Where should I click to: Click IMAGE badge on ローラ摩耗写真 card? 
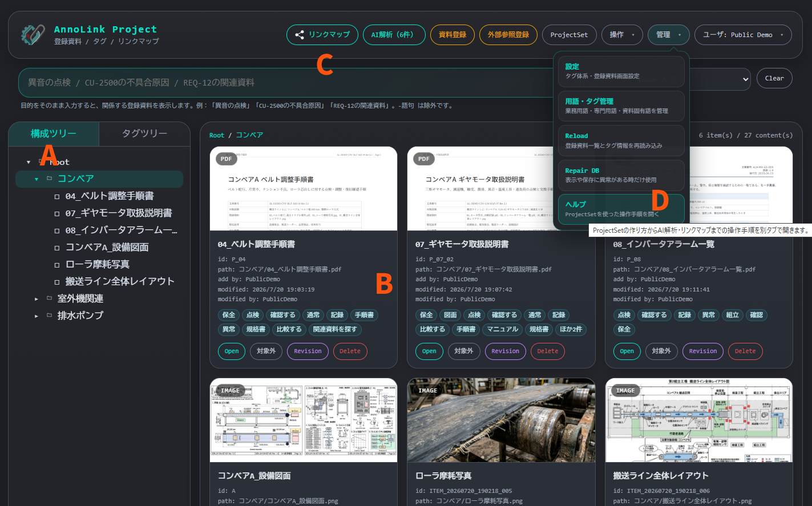click(x=427, y=391)
